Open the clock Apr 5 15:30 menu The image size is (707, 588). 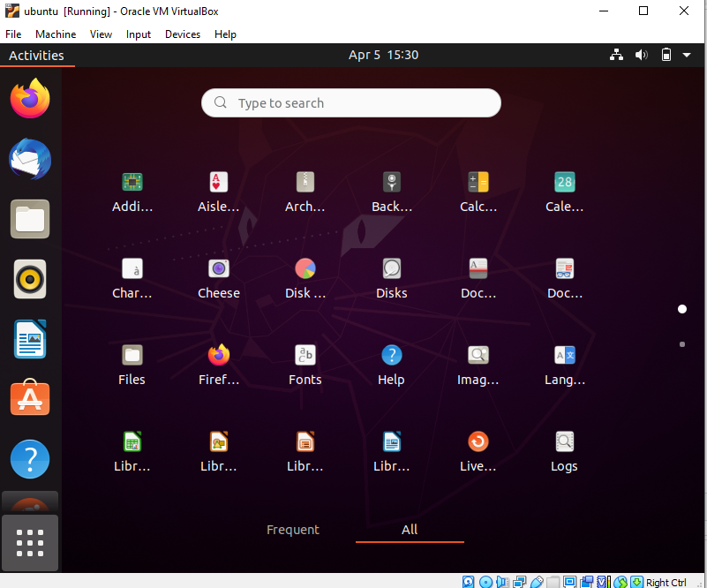point(383,55)
